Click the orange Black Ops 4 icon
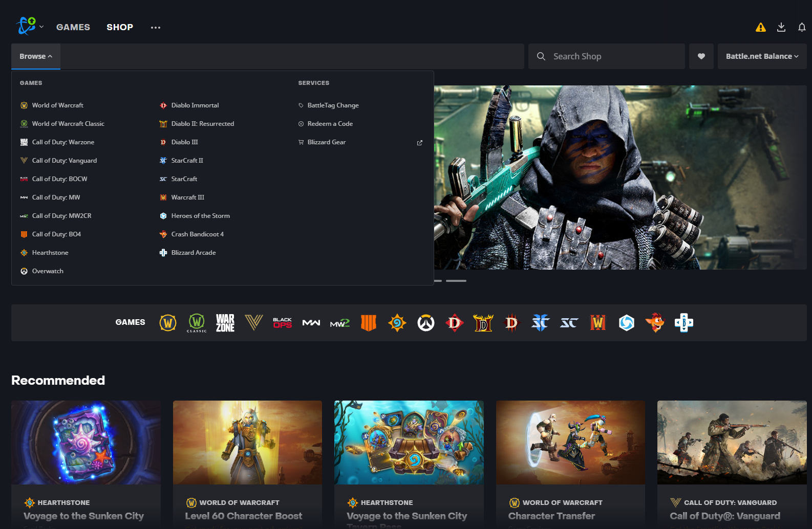Viewport: 812px width, 529px height. click(369, 323)
